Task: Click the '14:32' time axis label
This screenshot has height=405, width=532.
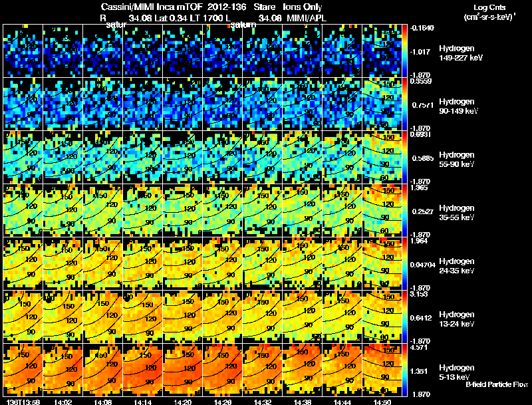Action: [x=263, y=402]
